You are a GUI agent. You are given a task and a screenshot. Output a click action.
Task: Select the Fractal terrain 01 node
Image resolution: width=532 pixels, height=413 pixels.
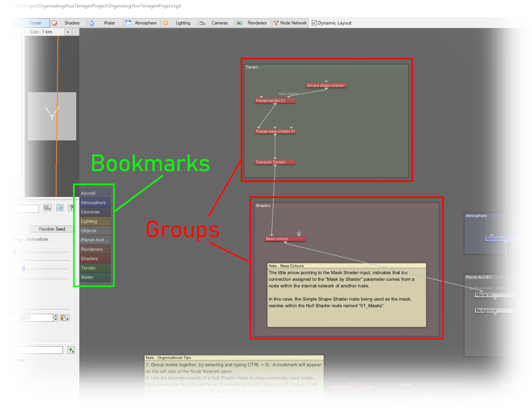click(x=275, y=100)
